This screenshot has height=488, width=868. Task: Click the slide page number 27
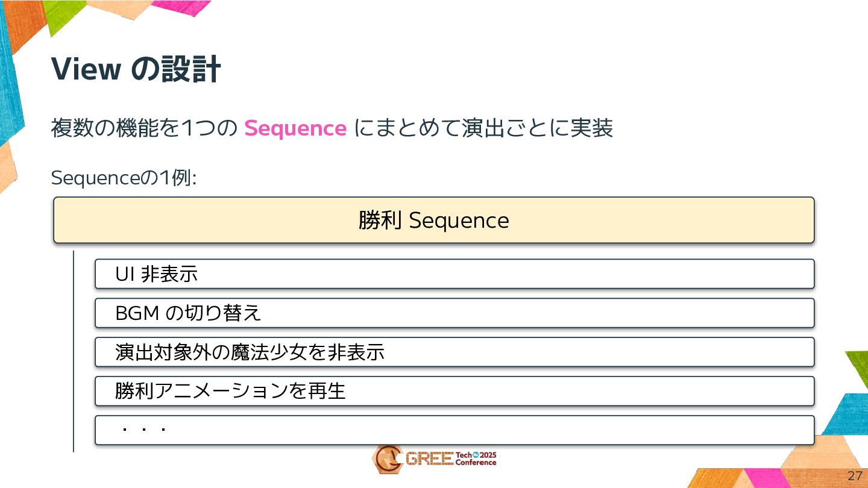click(855, 475)
